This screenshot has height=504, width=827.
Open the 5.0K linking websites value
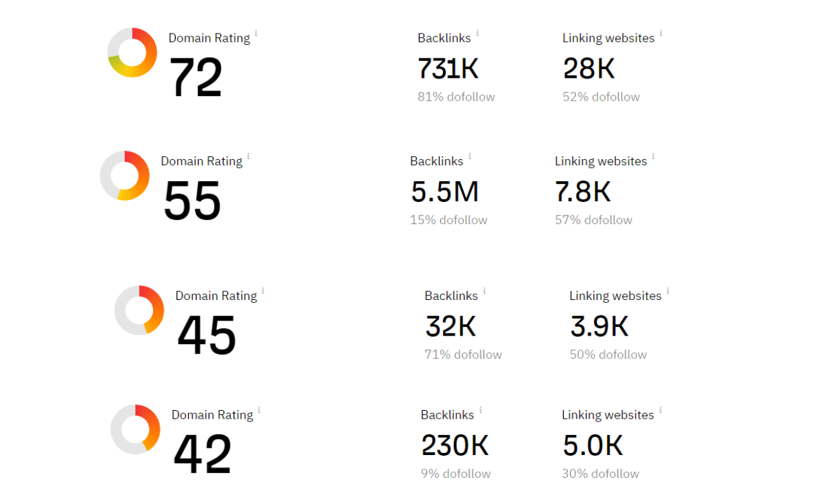click(593, 446)
